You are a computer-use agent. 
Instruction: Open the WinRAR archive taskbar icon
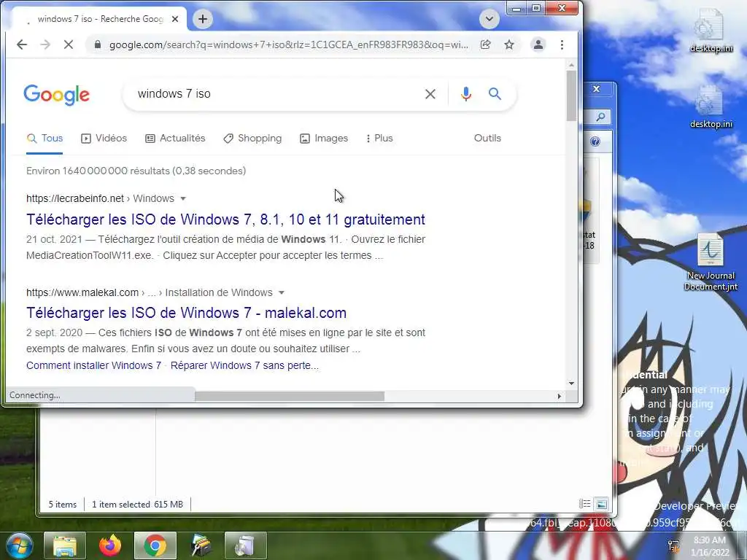click(x=201, y=545)
